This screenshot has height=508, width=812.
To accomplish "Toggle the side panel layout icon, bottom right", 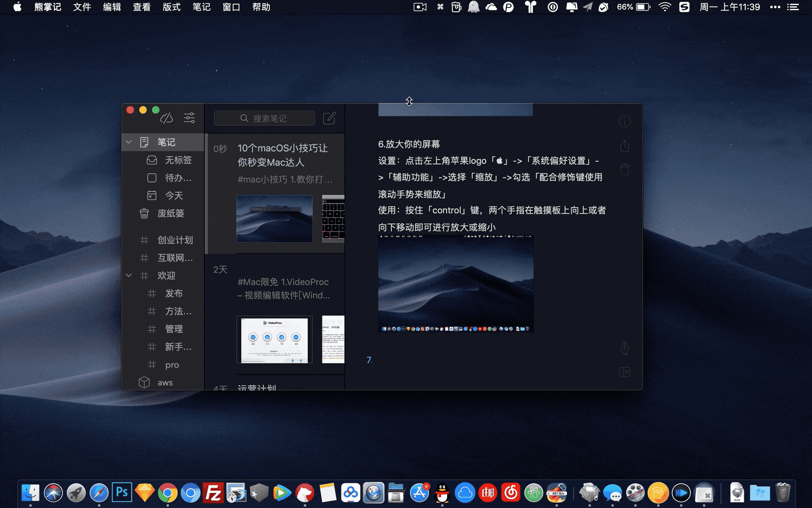I will [624, 372].
